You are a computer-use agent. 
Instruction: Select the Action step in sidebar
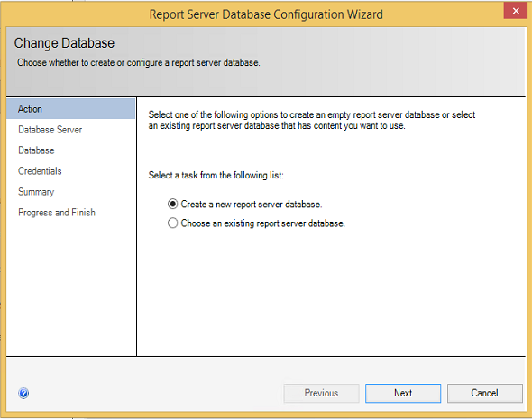click(x=70, y=109)
